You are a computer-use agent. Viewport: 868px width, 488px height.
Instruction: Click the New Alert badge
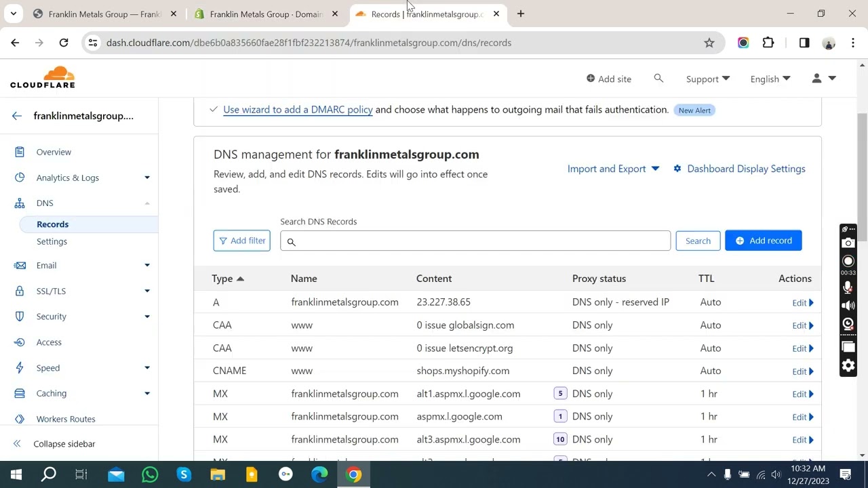tap(694, 110)
